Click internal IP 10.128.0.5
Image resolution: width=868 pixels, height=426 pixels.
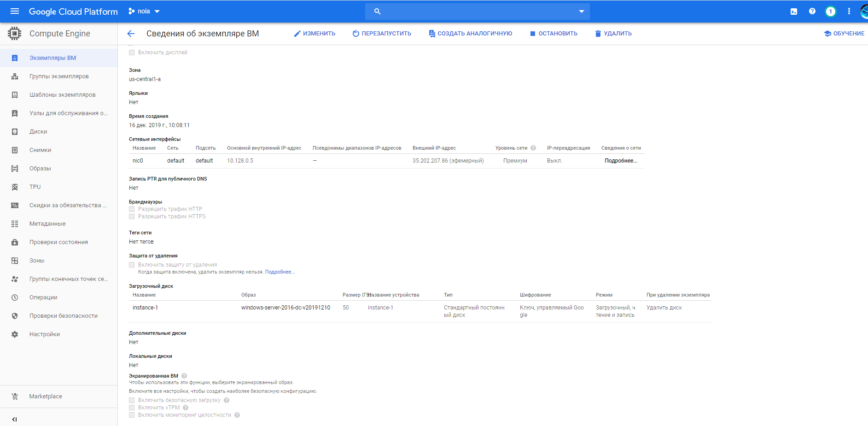240,161
